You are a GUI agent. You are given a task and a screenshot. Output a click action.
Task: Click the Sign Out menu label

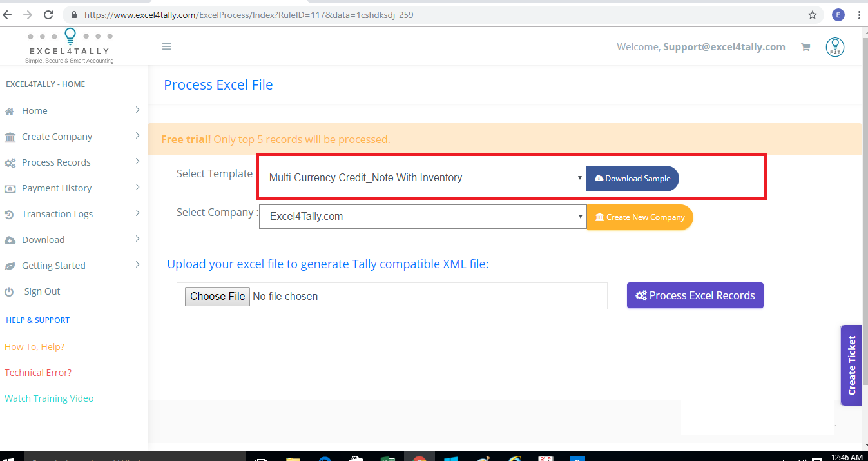[x=42, y=291]
